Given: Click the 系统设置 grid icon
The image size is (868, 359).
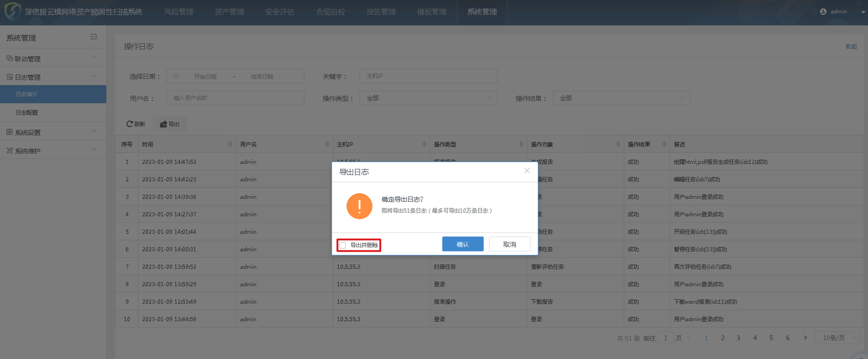Looking at the screenshot, I should tap(10, 132).
